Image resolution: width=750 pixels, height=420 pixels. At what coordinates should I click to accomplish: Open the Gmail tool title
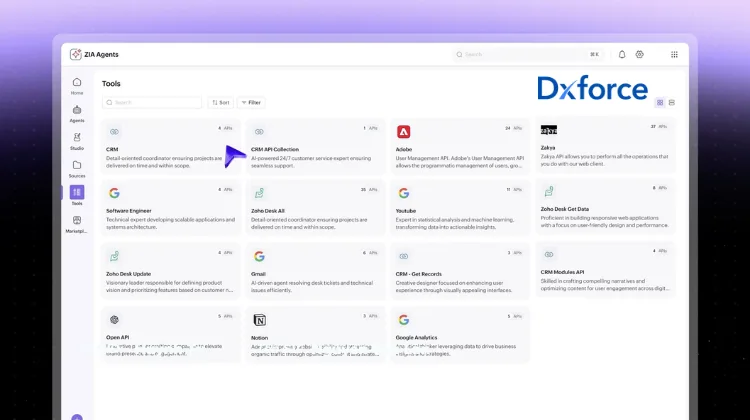point(258,274)
